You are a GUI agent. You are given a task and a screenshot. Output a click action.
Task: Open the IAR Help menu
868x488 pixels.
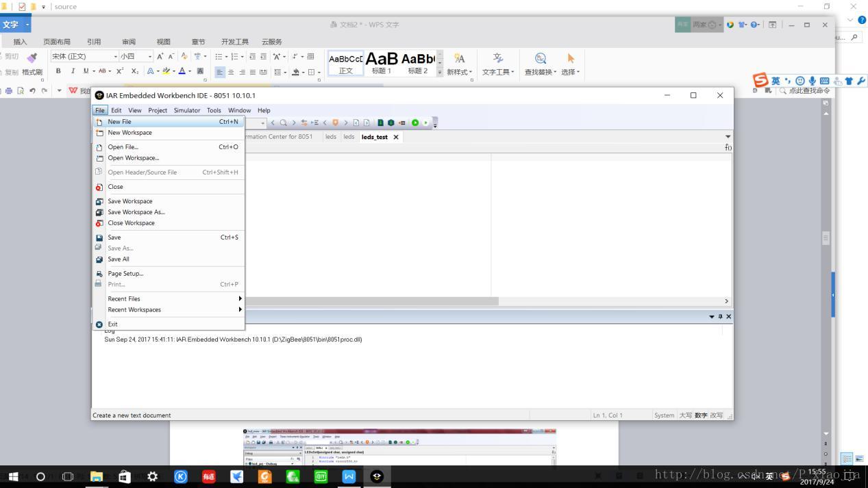point(264,110)
